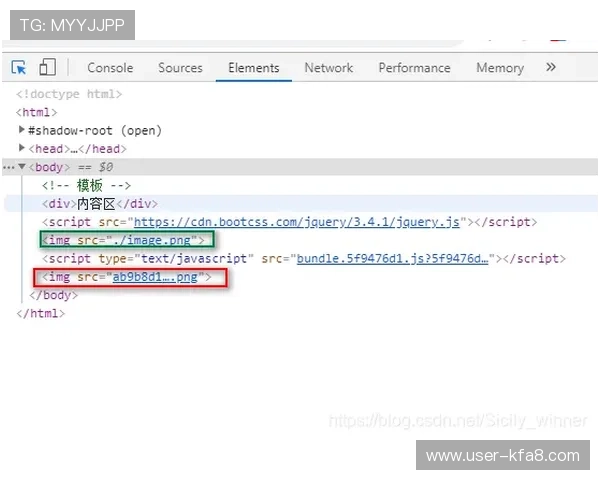
Task: Select the div containing 内容区
Action: [100, 204]
